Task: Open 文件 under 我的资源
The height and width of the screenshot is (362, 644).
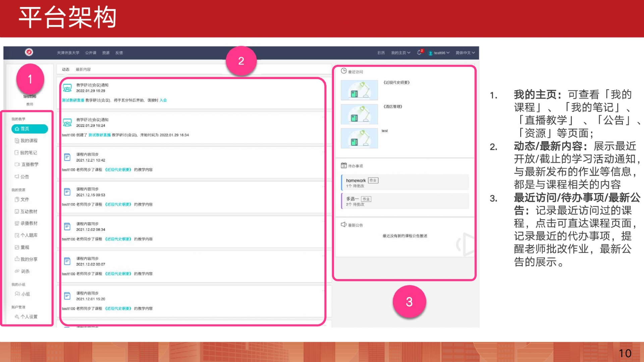Action: coord(24,199)
